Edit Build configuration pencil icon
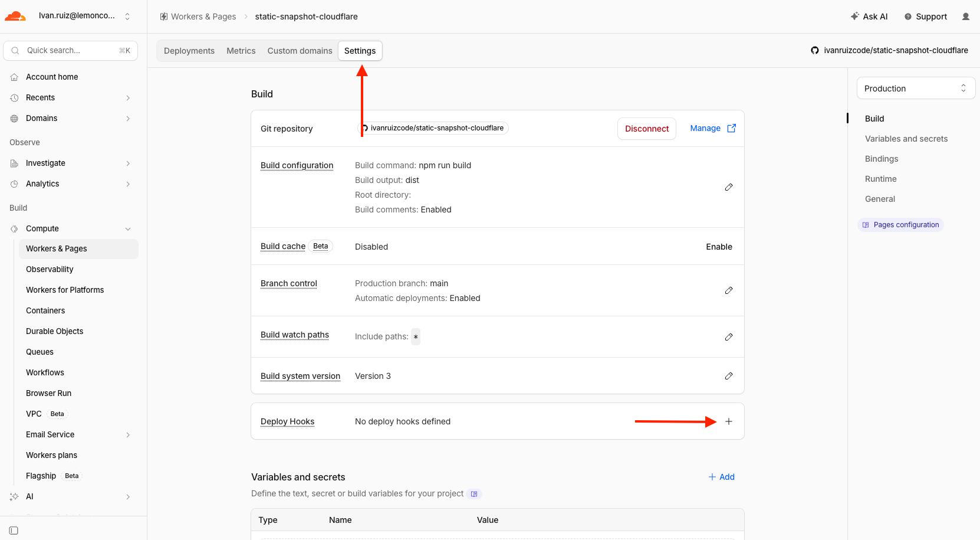This screenshot has height=540, width=980. (x=729, y=187)
